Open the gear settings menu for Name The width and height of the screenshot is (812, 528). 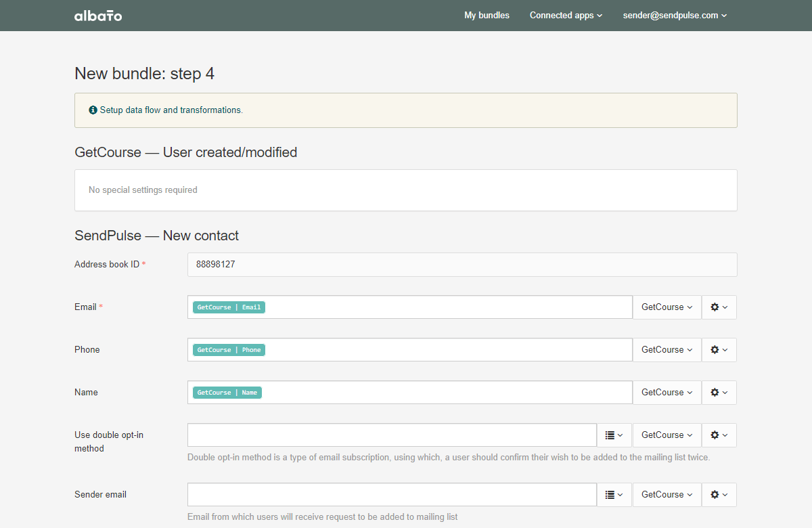click(719, 393)
